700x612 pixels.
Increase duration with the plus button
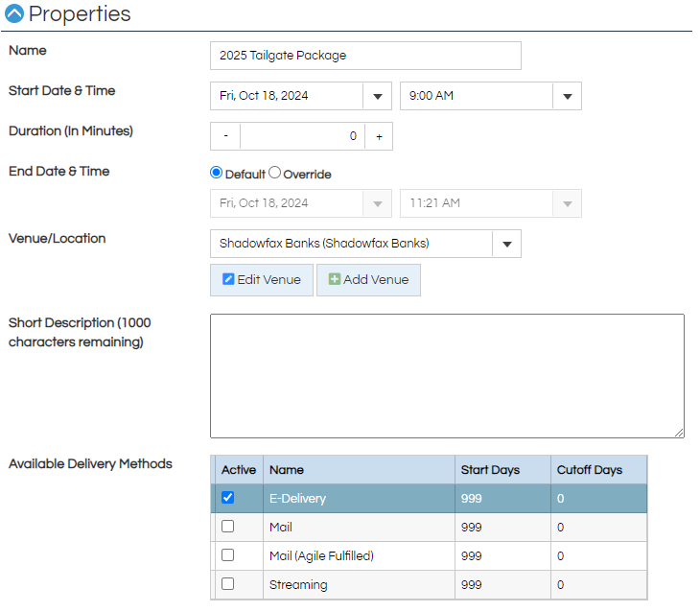(379, 136)
